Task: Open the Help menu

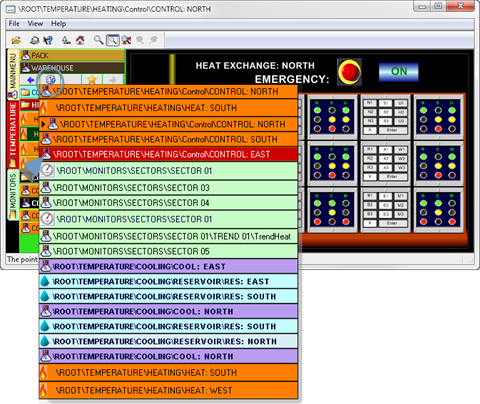Action: 58,24
